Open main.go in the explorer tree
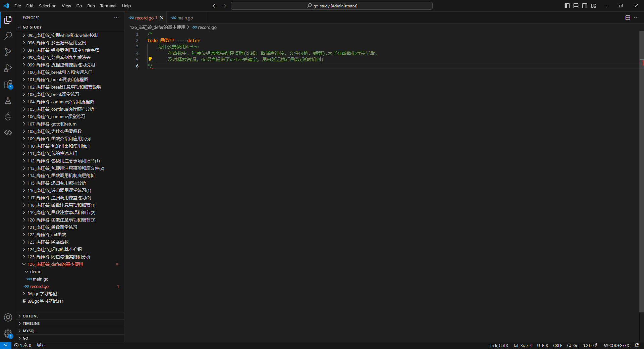The width and height of the screenshot is (644, 349). [70, 279]
